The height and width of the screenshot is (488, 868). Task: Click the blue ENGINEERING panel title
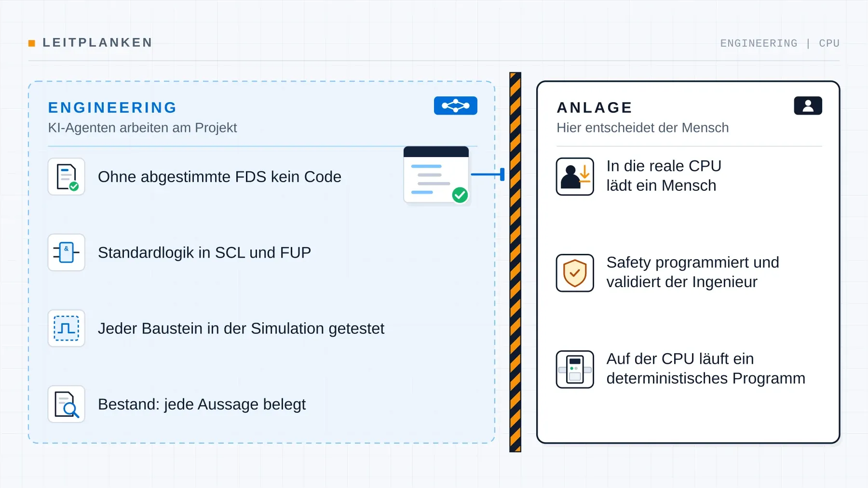(112, 107)
